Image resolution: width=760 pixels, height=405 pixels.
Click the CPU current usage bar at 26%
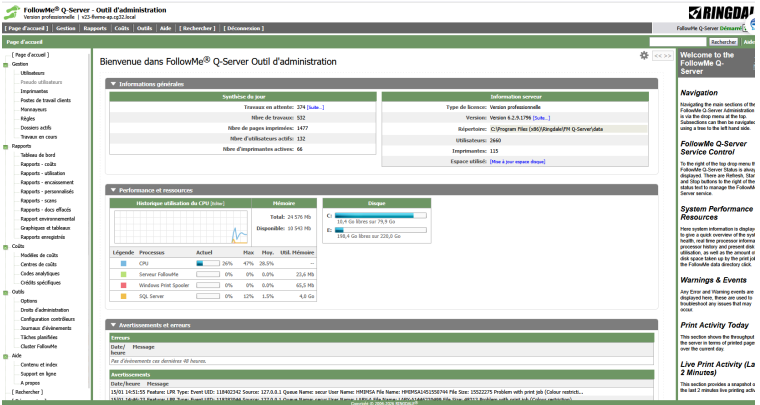tap(207, 264)
